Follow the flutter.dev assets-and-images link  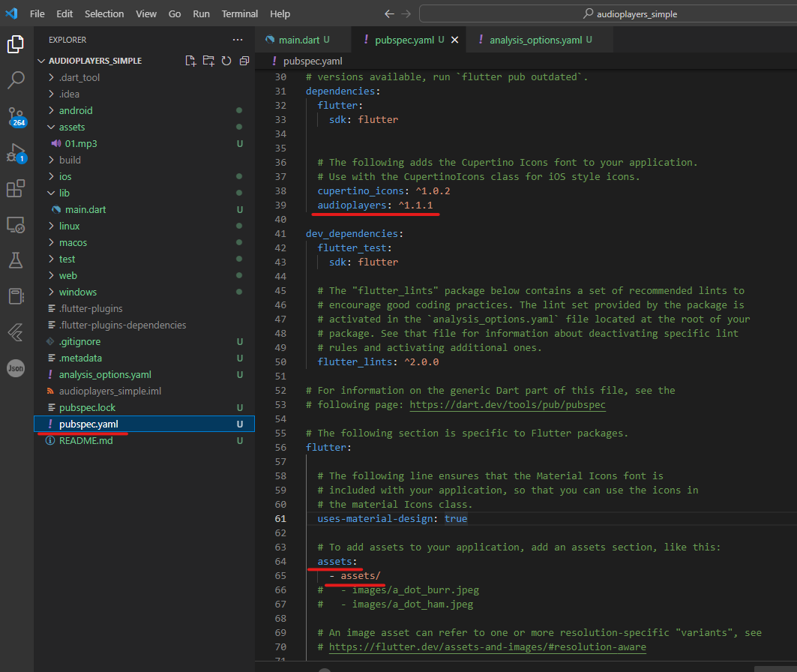[x=487, y=647]
